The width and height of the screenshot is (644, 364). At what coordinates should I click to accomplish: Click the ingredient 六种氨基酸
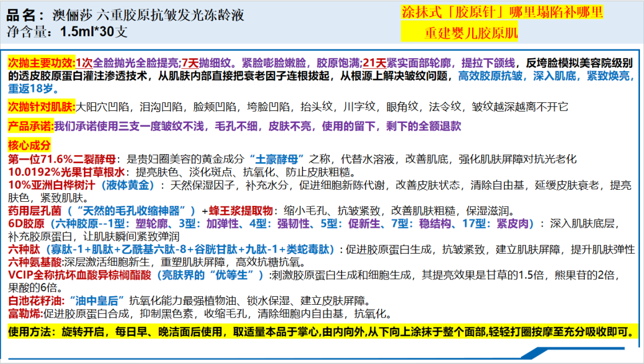tap(34, 262)
